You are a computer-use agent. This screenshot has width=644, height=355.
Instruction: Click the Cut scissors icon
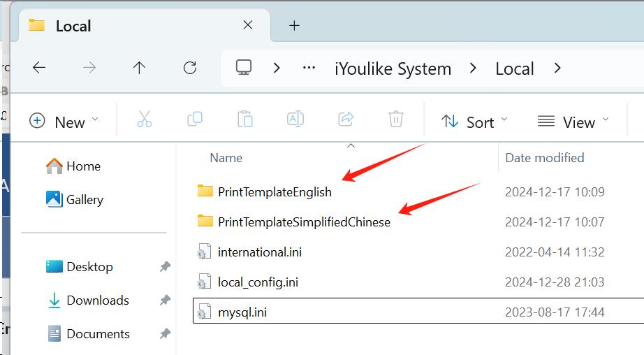[x=145, y=120]
